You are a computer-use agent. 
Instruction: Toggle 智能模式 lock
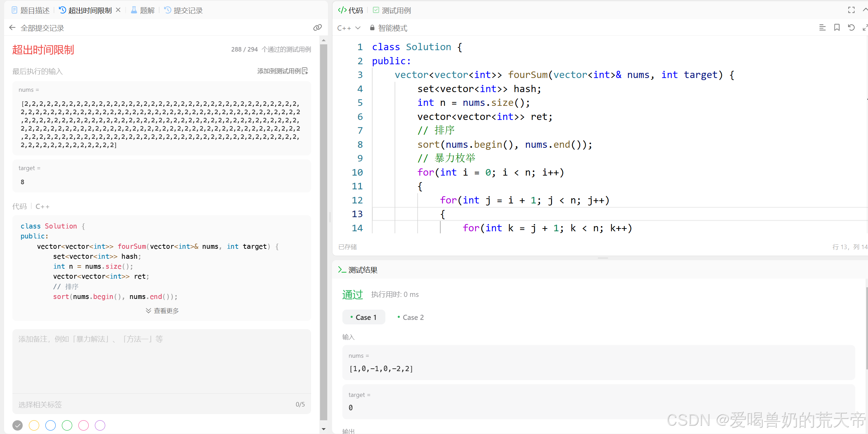click(x=388, y=28)
